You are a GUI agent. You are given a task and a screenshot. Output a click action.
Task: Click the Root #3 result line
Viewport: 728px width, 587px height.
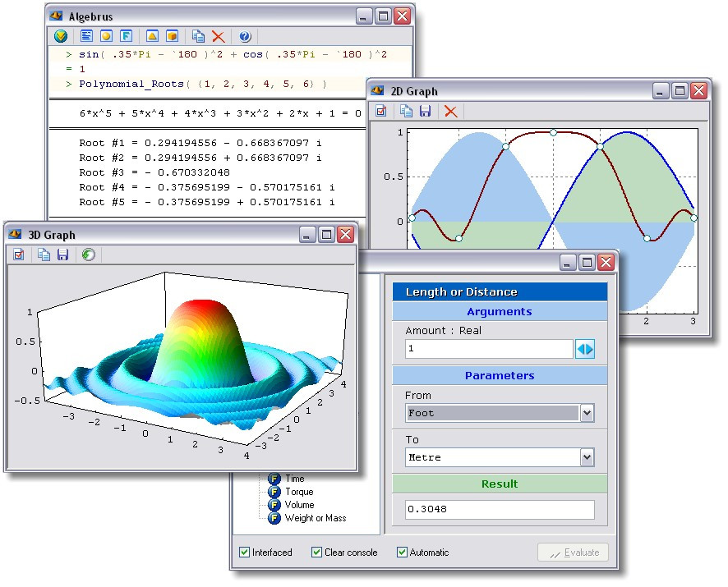tap(154, 172)
